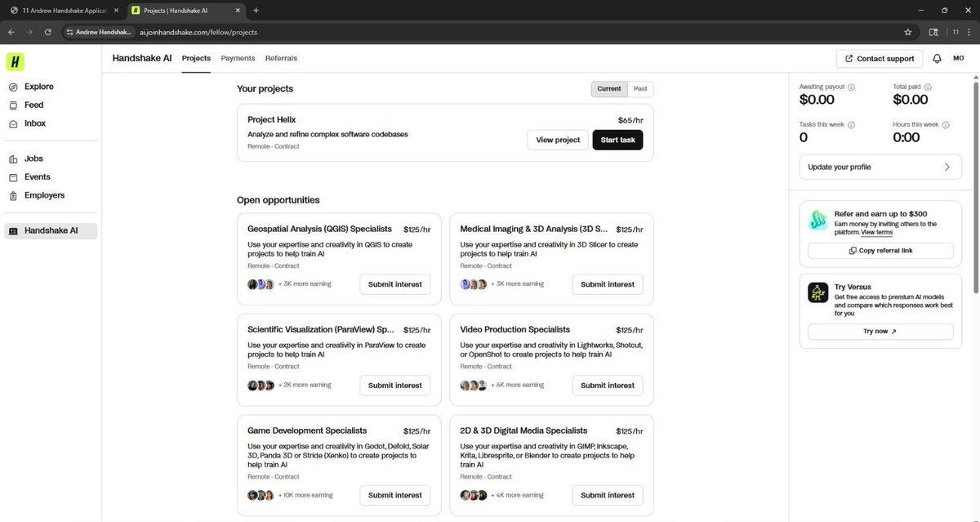
Task: Submit interest for Game Development Specialists
Action: click(395, 495)
